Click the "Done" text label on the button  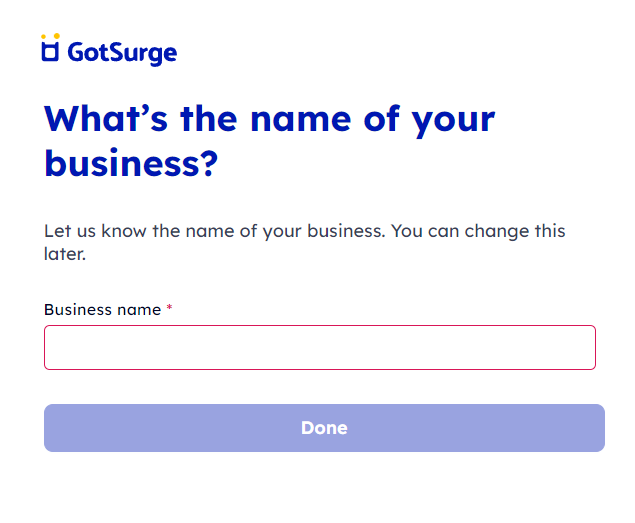(x=324, y=428)
